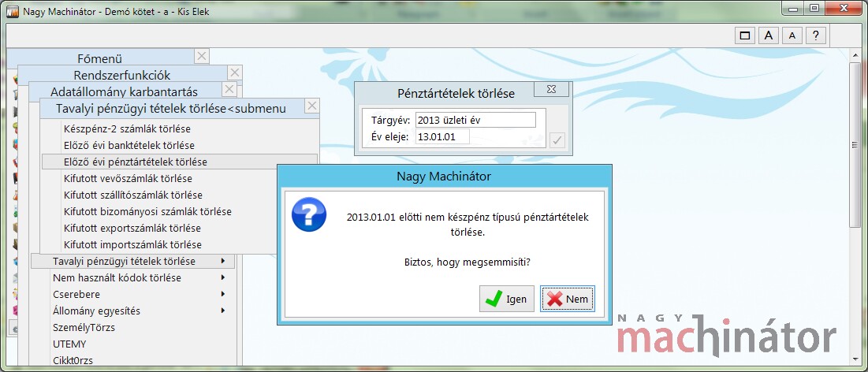Expand the Cserebere submenu arrow
868x372 pixels.
223,294
